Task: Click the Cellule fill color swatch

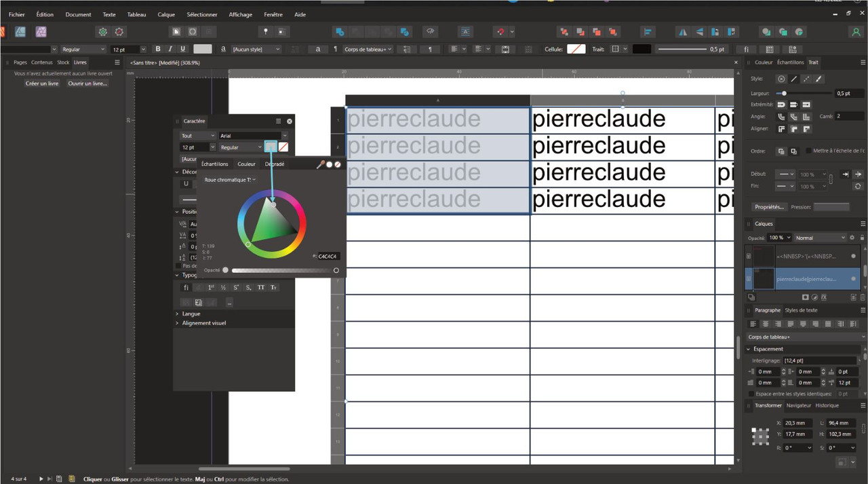Action: (576, 50)
